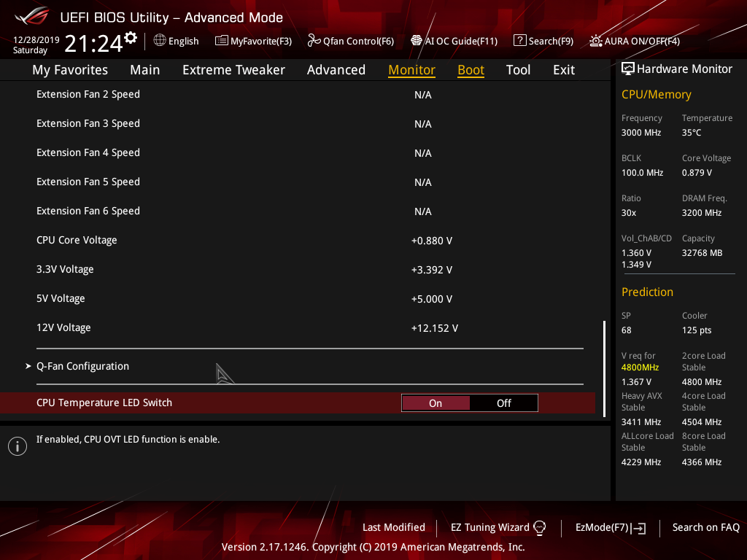This screenshot has width=747, height=560.
Task: Click the +0.880 V value
Action: pyautogui.click(x=432, y=241)
